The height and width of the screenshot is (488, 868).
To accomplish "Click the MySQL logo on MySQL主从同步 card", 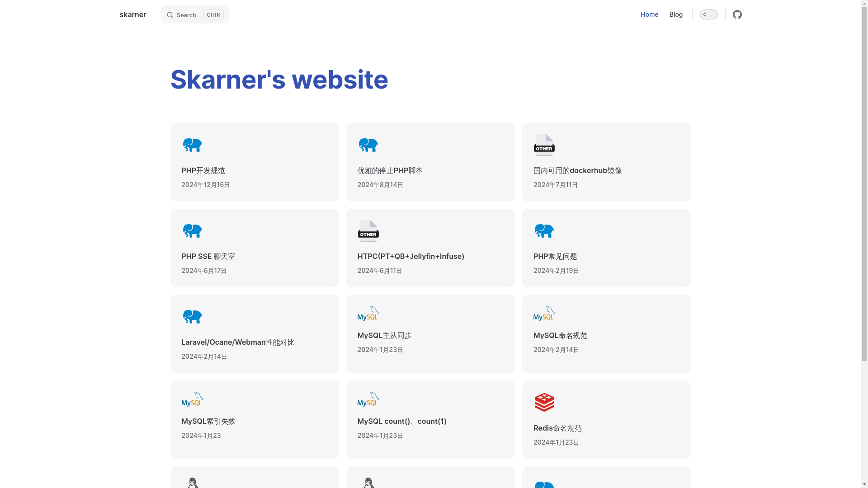I will pos(368,313).
